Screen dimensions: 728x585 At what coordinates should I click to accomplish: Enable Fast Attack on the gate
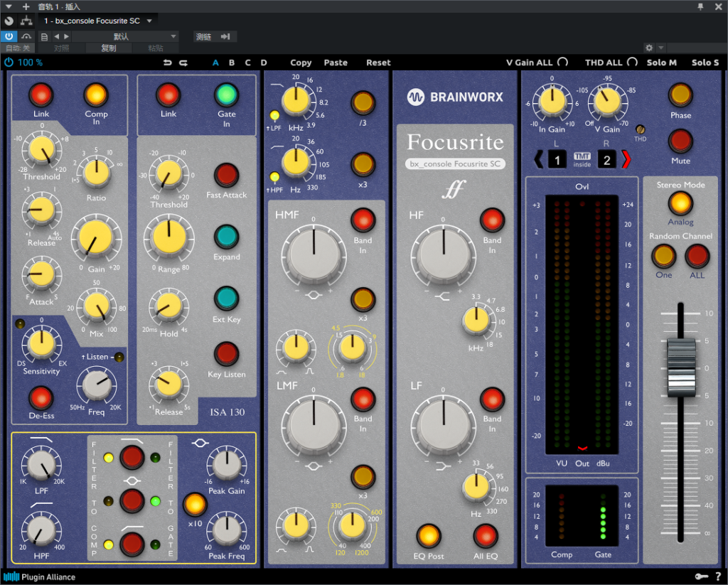(226, 176)
